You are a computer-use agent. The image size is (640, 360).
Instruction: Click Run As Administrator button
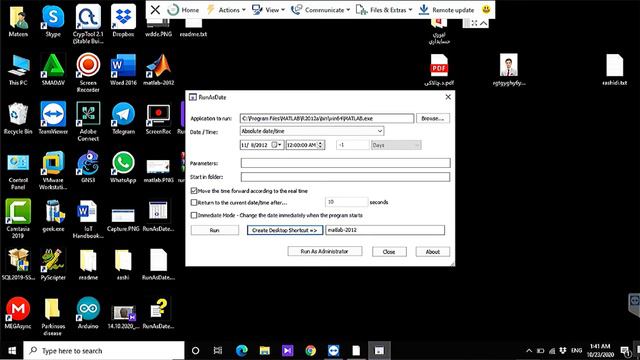324,251
